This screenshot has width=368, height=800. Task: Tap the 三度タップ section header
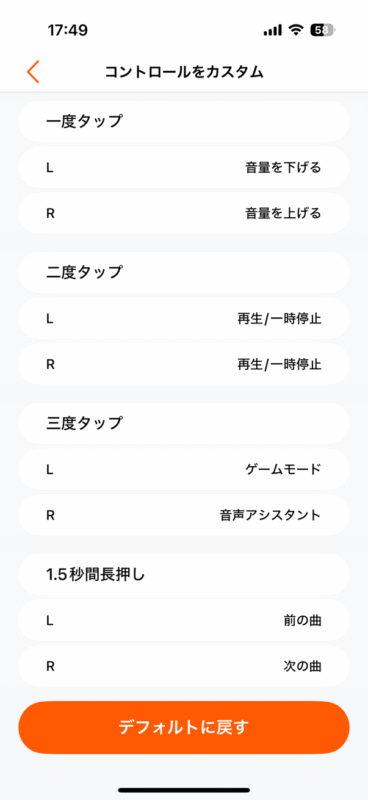click(184, 423)
